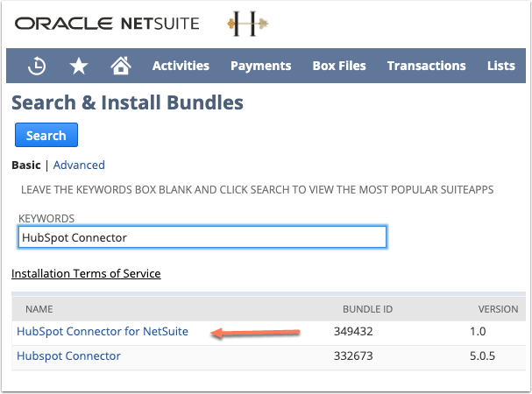Click the company H logo
This screenshot has width=532, height=394.
point(248,24)
